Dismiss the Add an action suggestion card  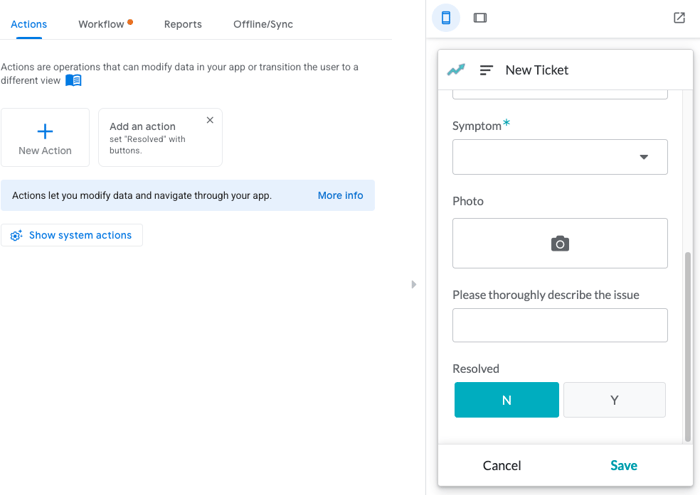tap(210, 120)
